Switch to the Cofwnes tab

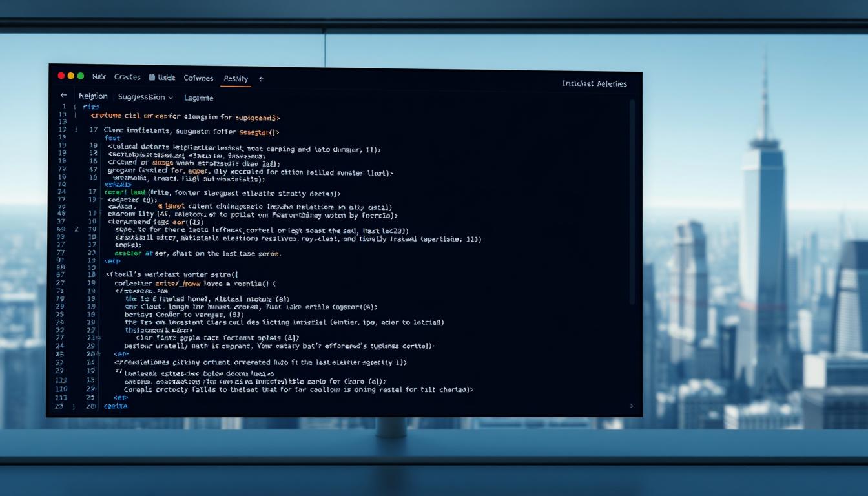[x=198, y=77]
